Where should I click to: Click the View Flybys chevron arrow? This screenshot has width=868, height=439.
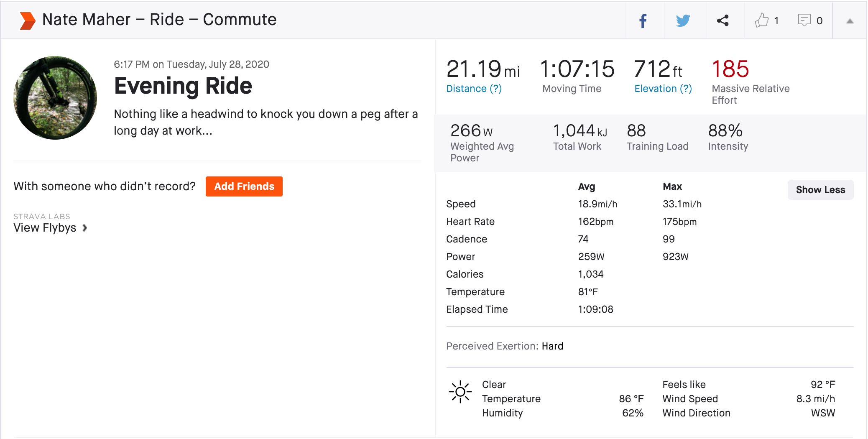(x=85, y=228)
